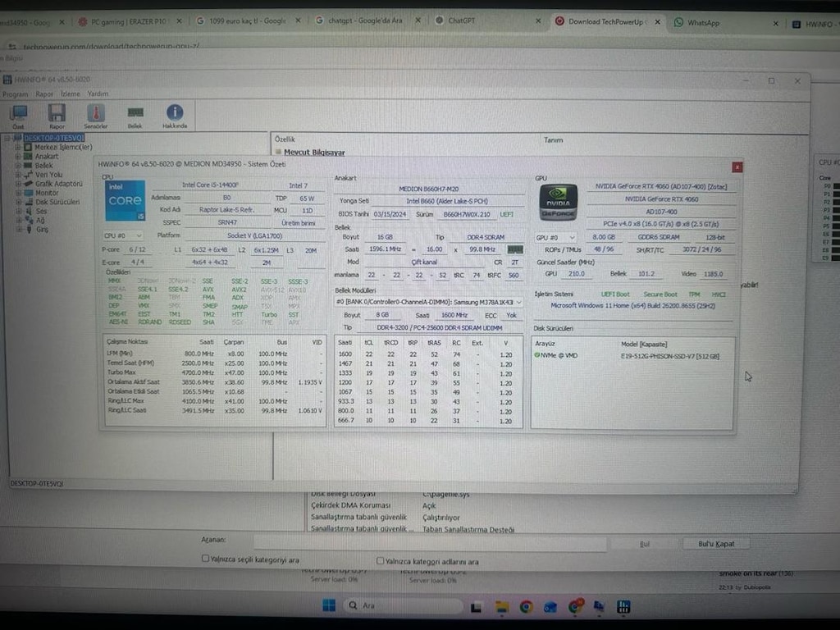
Task: Open the Yardım menu
Action: [98, 94]
